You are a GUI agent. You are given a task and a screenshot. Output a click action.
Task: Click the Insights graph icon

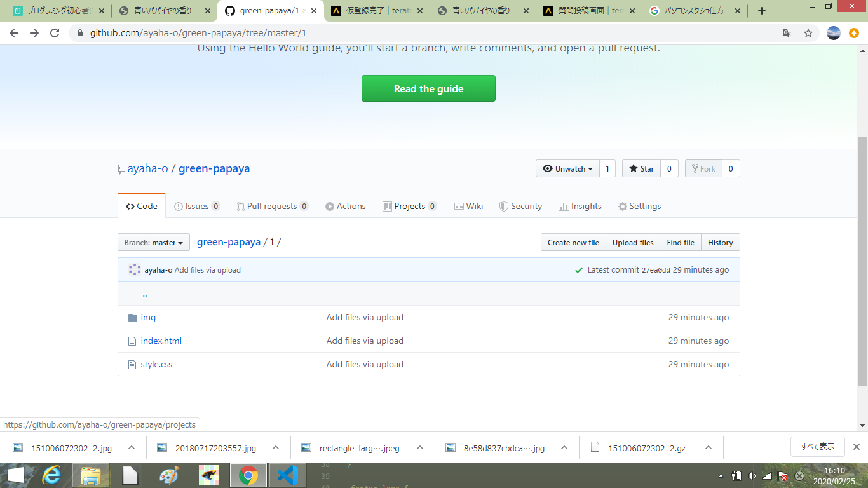563,205
